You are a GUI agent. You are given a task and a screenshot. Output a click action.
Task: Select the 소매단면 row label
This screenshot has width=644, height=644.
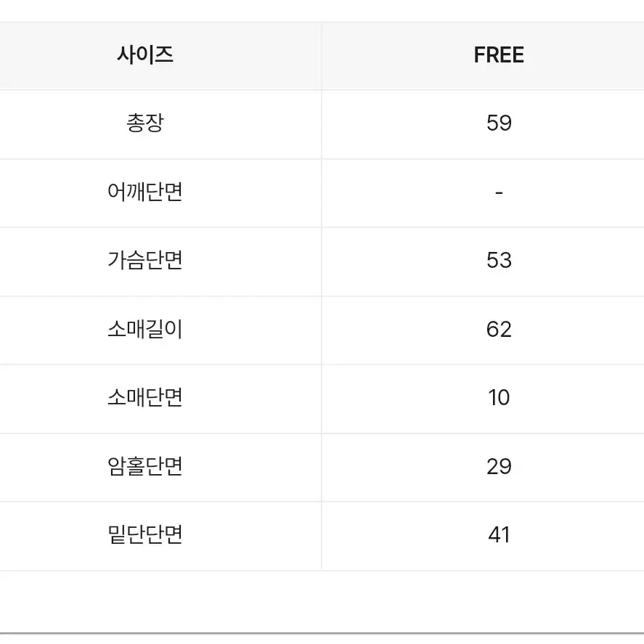click(x=145, y=398)
